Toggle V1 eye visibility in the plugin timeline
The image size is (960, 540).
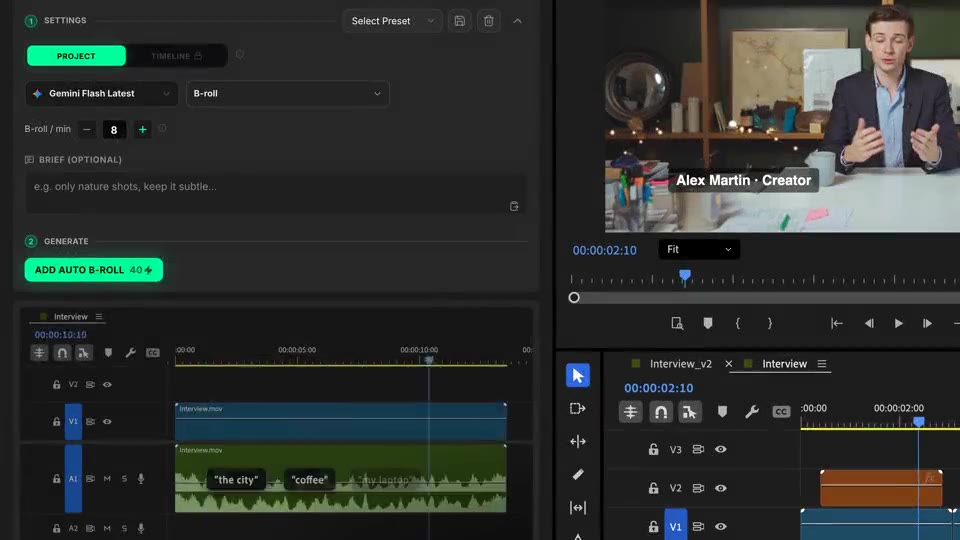click(107, 421)
